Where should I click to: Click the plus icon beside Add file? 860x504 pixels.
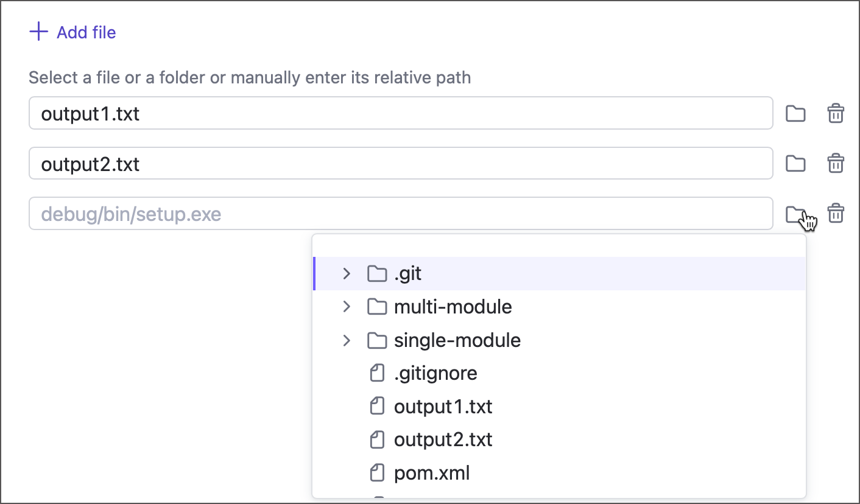(38, 32)
